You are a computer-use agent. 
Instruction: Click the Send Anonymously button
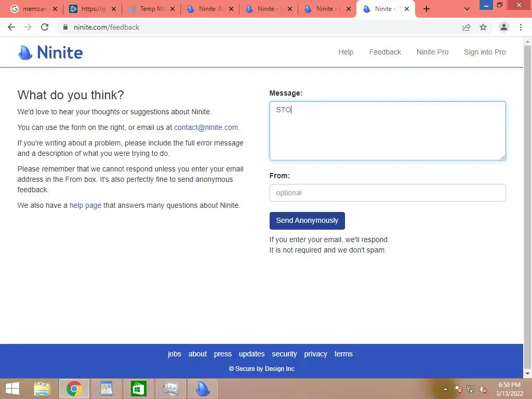[307, 220]
